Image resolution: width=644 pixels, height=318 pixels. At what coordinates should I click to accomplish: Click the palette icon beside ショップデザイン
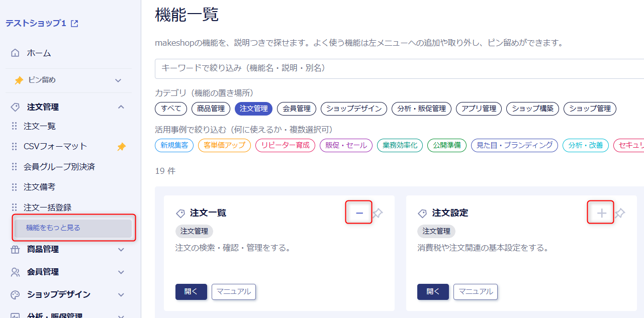coord(15,294)
